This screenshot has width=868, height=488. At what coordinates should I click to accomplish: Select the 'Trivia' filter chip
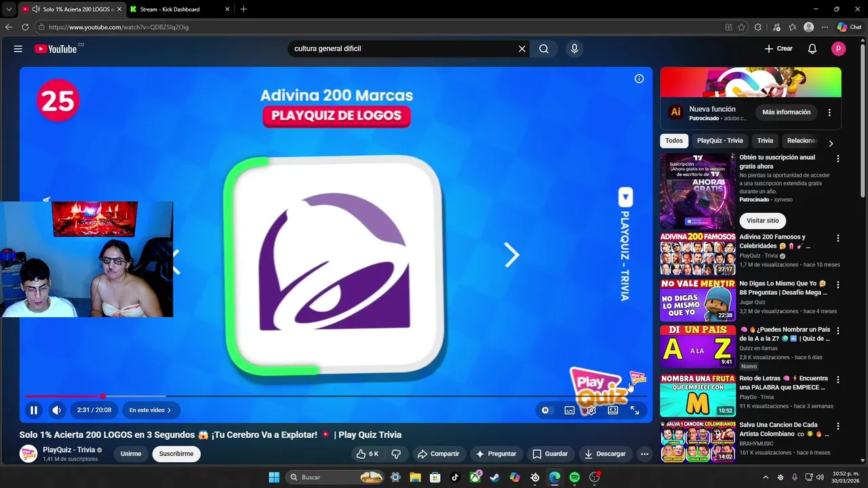[765, 141]
